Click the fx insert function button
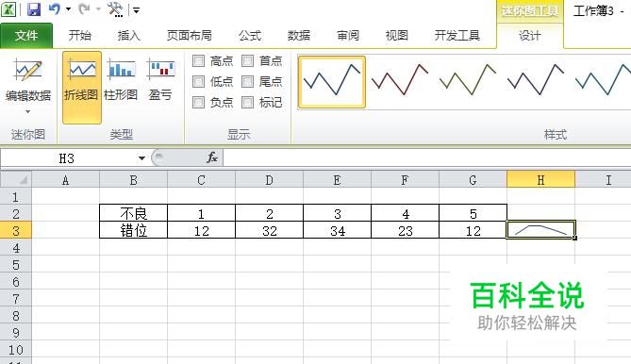This screenshot has height=364, width=631. [212, 157]
